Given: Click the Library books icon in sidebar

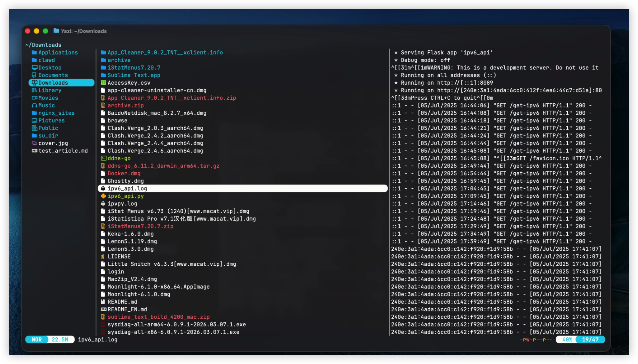Looking at the screenshot, I should tap(34, 90).
